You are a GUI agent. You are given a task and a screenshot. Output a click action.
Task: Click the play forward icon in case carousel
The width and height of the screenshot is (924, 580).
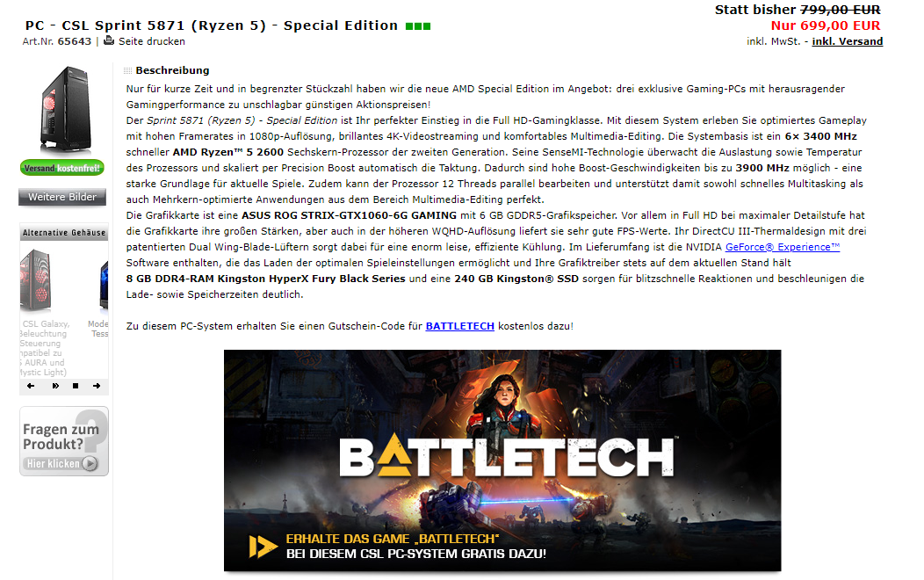pyautogui.click(x=55, y=386)
